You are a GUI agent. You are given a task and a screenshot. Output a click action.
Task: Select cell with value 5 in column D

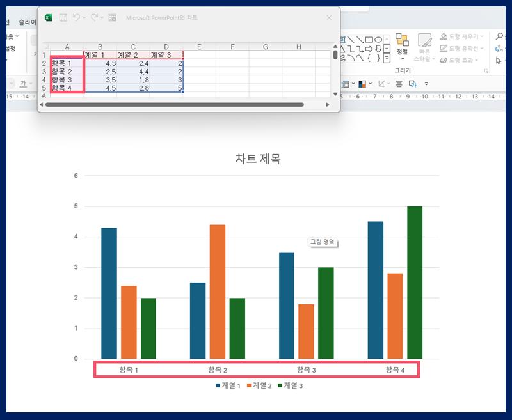pos(166,88)
